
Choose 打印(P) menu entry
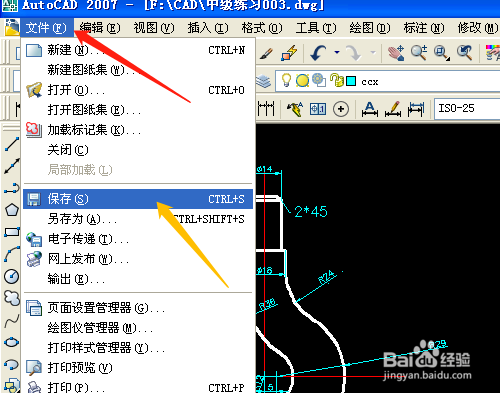click(x=138, y=387)
